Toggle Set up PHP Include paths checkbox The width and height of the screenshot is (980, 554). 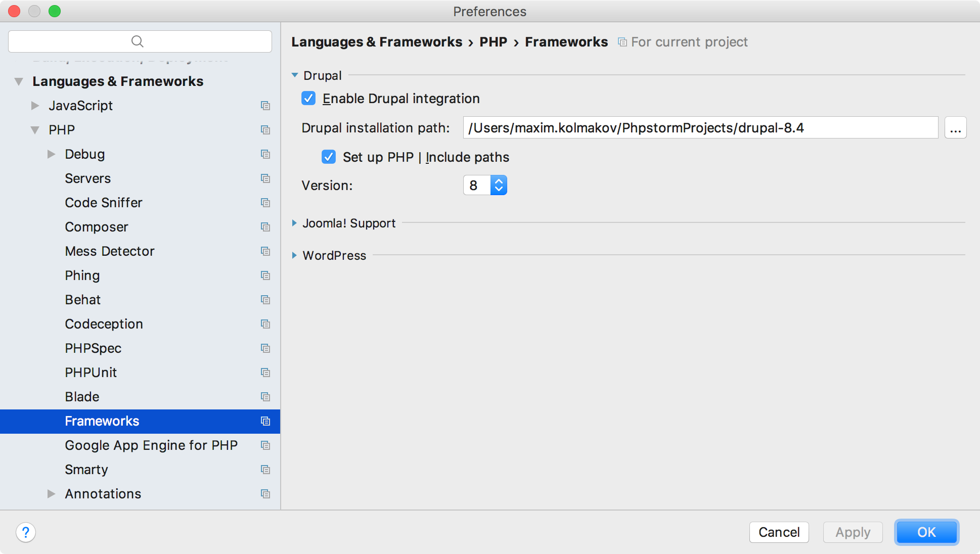pyautogui.click(x=329, y=157)
